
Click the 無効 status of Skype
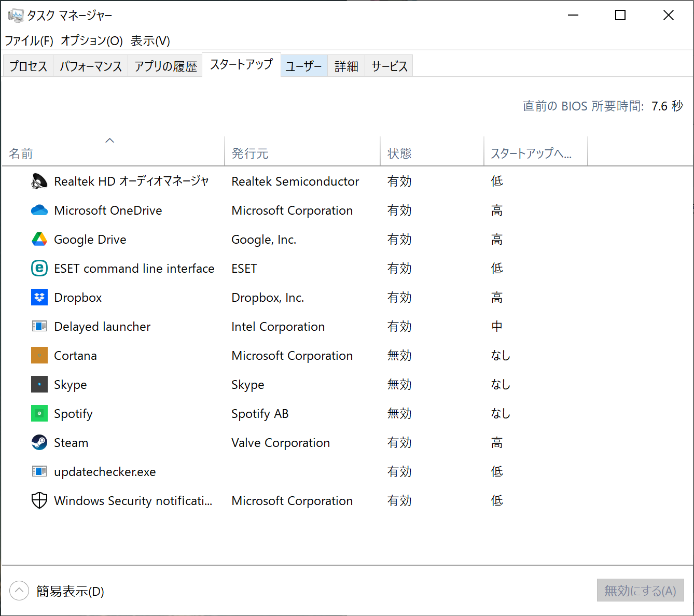(399, 384)
